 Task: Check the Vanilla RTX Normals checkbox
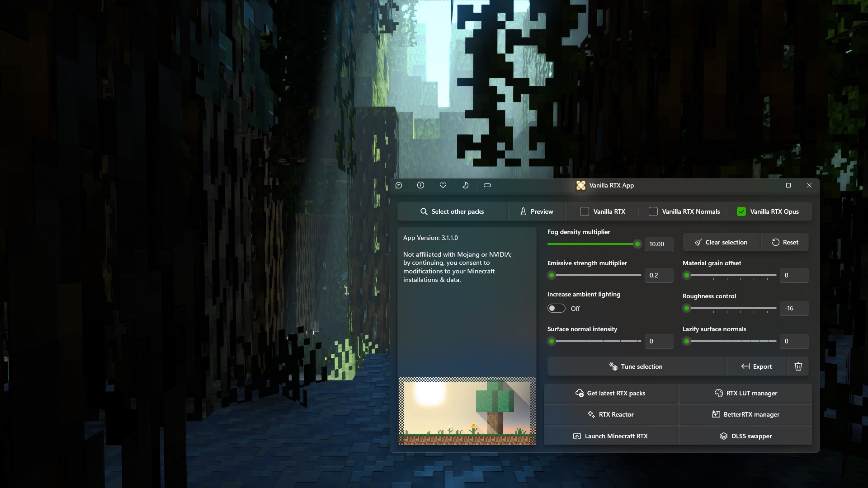pyautogui.click(x=653, y=211)
